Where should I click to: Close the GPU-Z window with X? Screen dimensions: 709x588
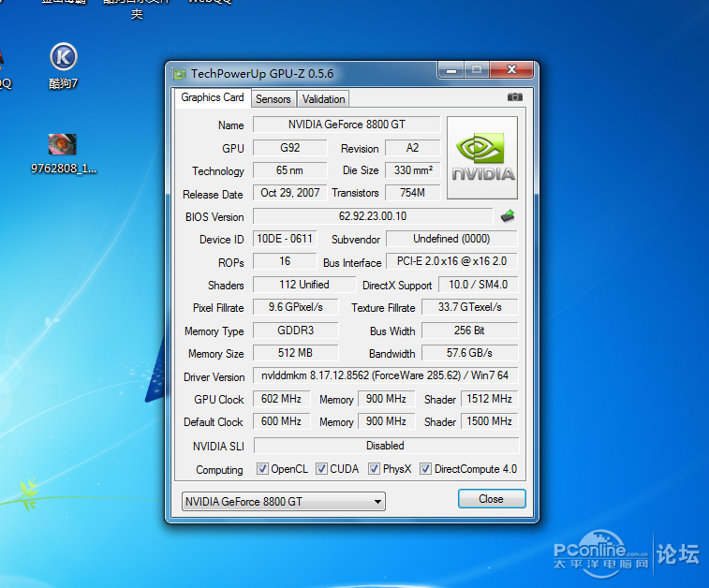click(511, 69)
